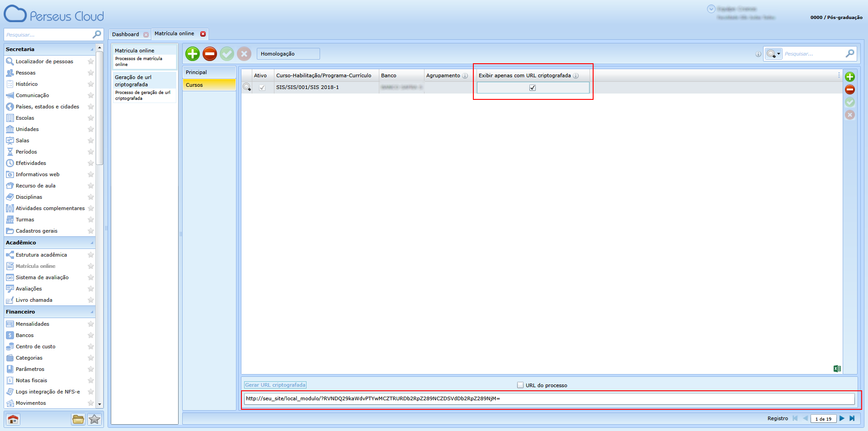The width and height of the screenshot is (868, 431).
Task: Click magnifier icon in the course row
Action: [247, 87]
